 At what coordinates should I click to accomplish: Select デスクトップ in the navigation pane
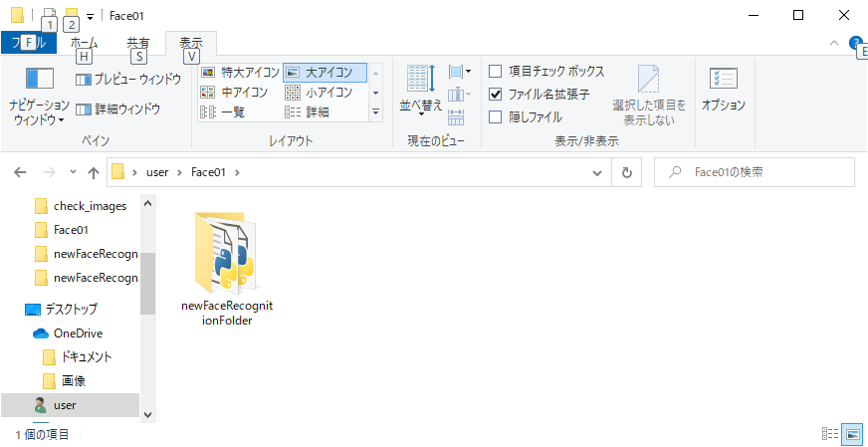[61, 309]
